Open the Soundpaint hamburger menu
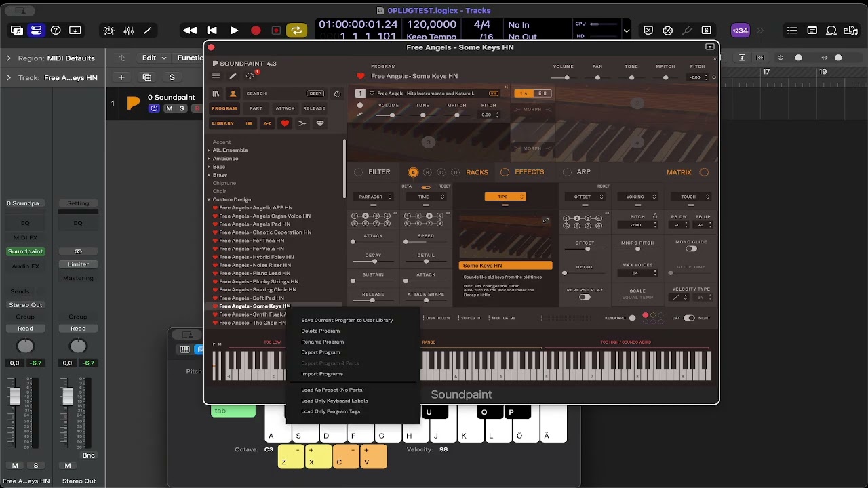Image resolution: width=868 pixels, height=488 pixels. pyautogui.click(x=216, y=76)
